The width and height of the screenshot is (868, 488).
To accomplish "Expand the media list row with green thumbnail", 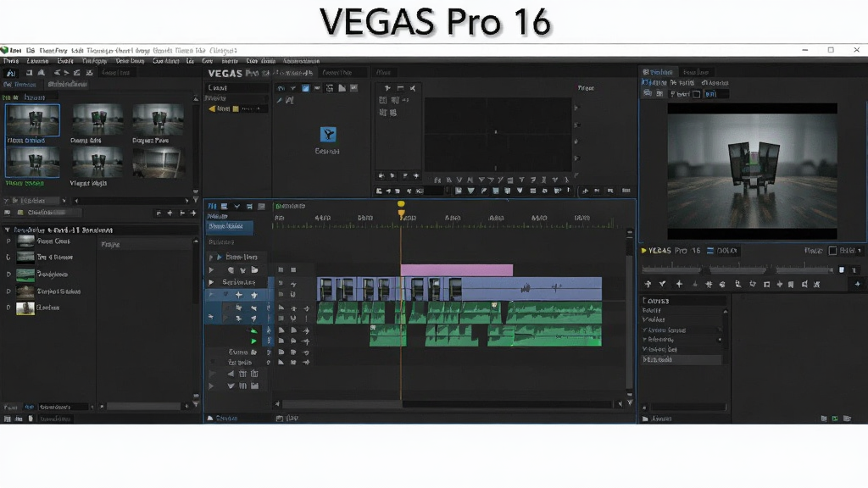I will [x=8, y=274].
